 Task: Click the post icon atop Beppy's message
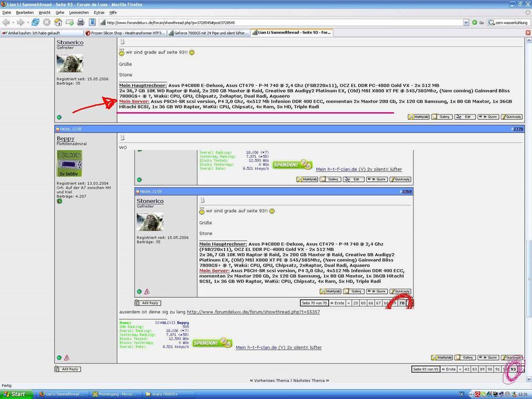tap(122, 138)
